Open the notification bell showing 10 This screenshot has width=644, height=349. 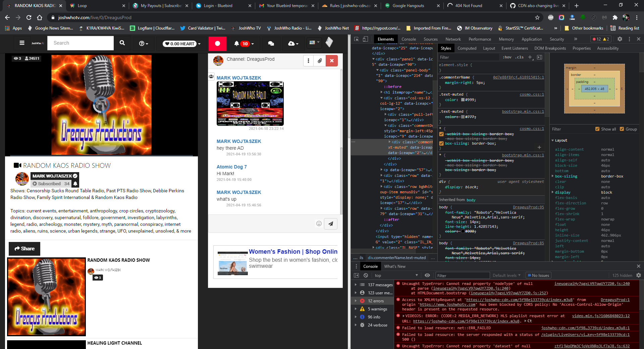click(x=243, y=44)
